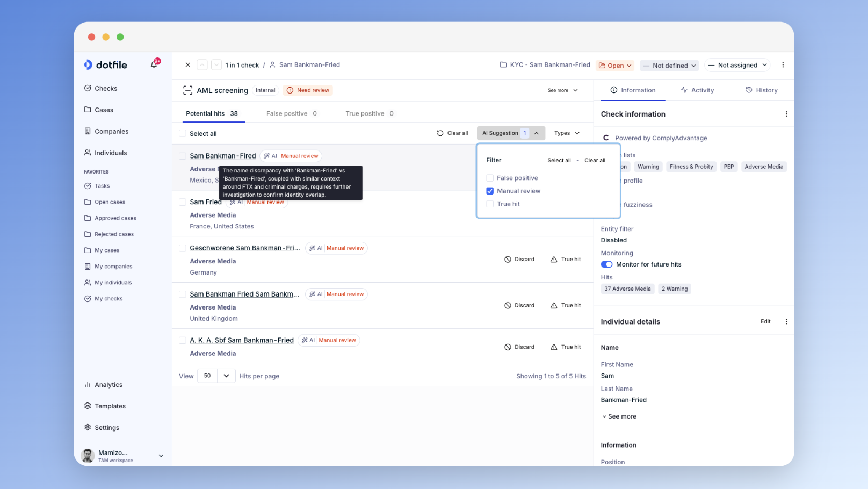The image size is (868, 489).
Task: Click Clear all in Filter popup
Action: tap(595, 161)
